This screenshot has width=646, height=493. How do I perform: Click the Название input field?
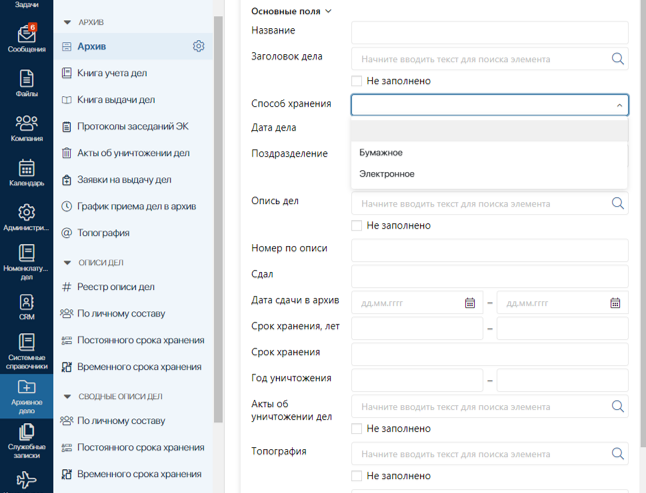489,32
